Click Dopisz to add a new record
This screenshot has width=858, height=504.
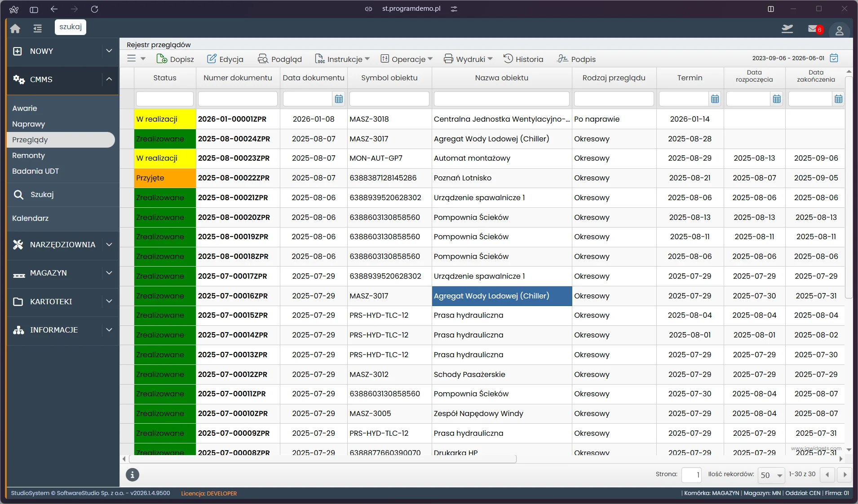point(175,59)
